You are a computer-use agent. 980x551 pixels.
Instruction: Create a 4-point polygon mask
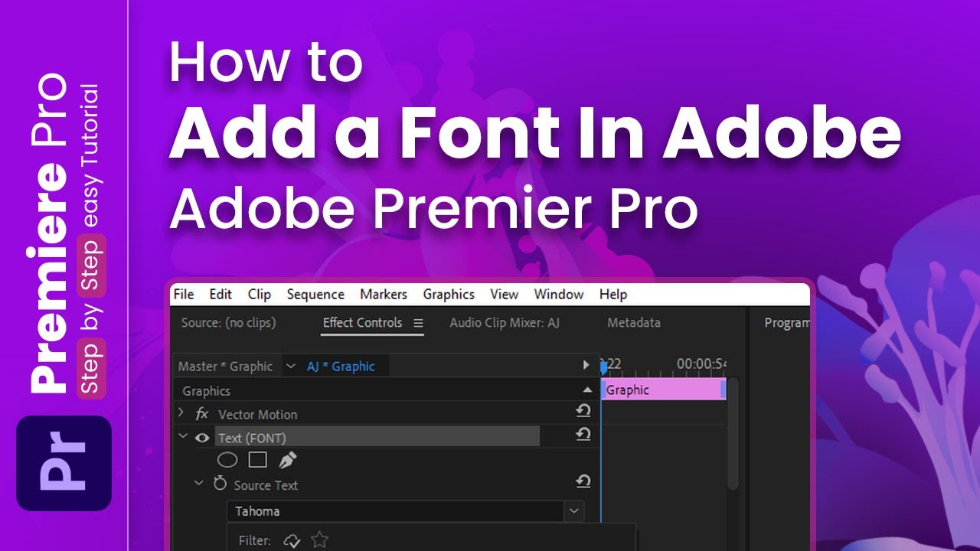click(x=258, y=461)
